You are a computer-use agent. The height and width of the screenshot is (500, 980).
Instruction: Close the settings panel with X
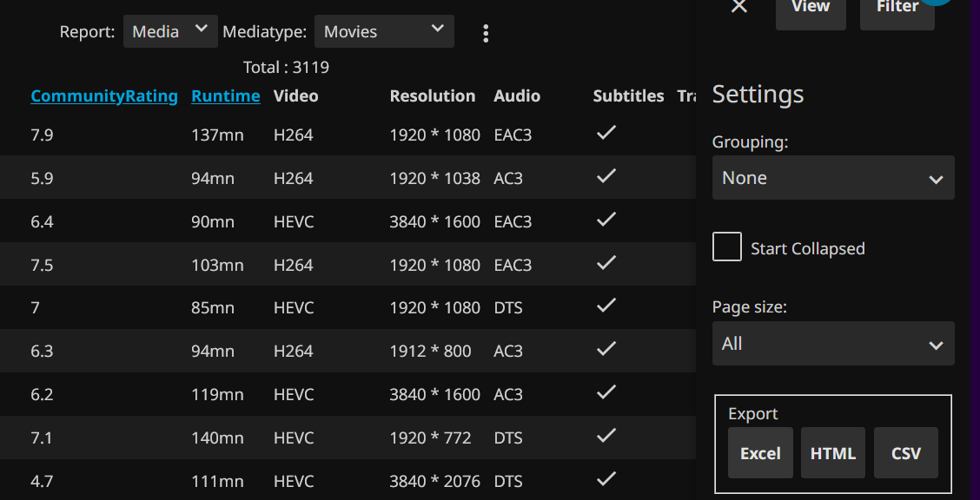[739, 7]
